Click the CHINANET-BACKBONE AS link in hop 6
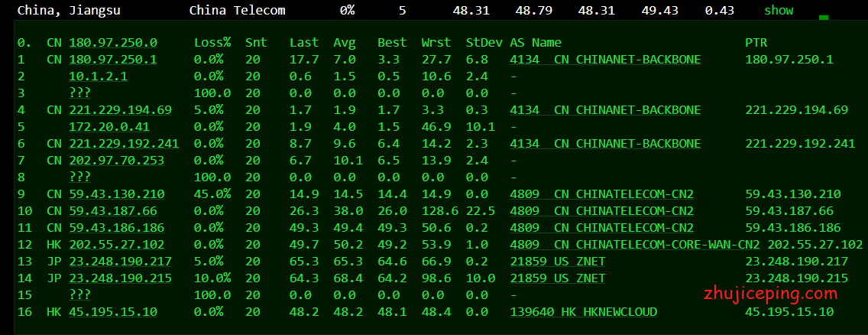This screenshot has height=335, width=868. pos(605,144)
